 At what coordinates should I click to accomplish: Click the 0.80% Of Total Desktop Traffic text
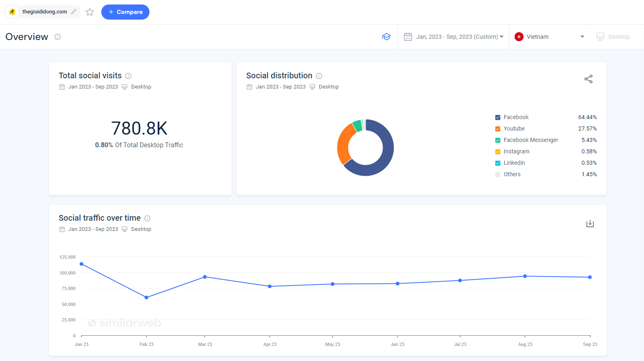[x=139, y=145]
